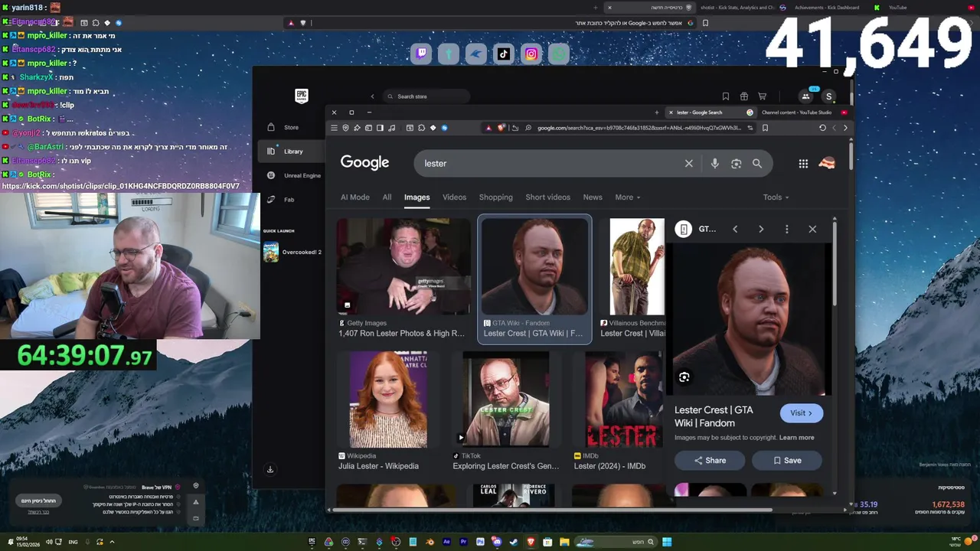Open Brave browser from taskbar
The width and height of the screenshot is (980, 551).
[531, 542]
